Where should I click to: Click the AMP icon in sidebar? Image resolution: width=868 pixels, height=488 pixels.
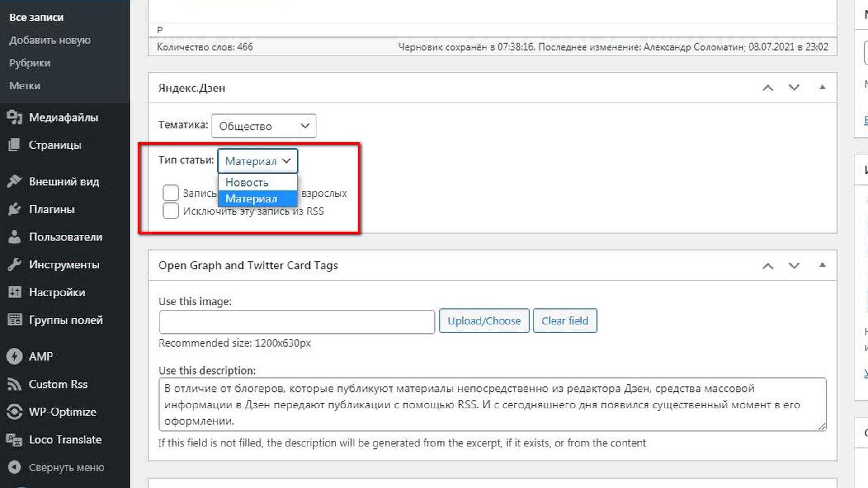coord(16,356)
